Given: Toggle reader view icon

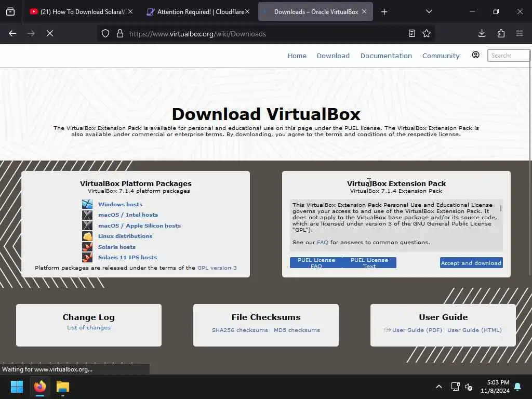Looking at the screenshot, I should pyautogui.click(x=412, y=33).
